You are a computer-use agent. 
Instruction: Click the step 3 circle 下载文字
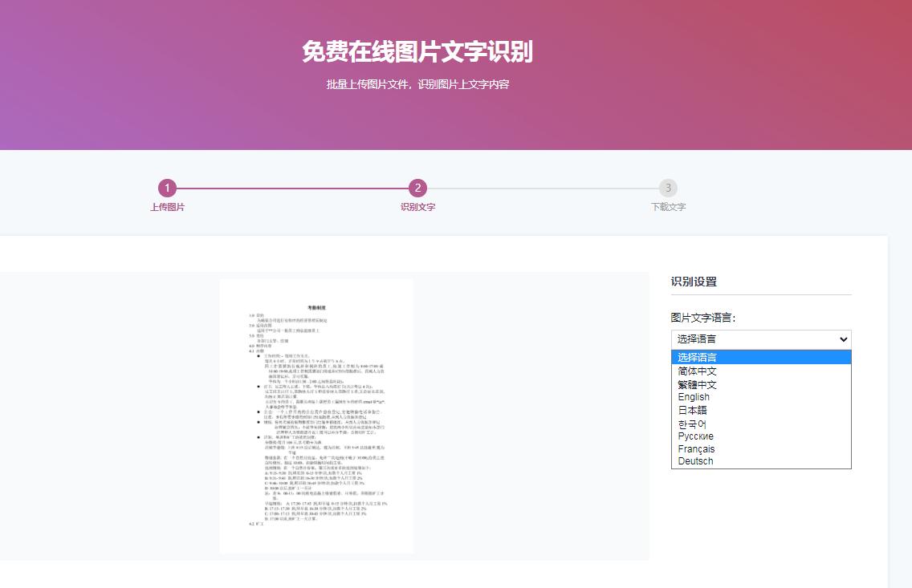click(668, 189)
